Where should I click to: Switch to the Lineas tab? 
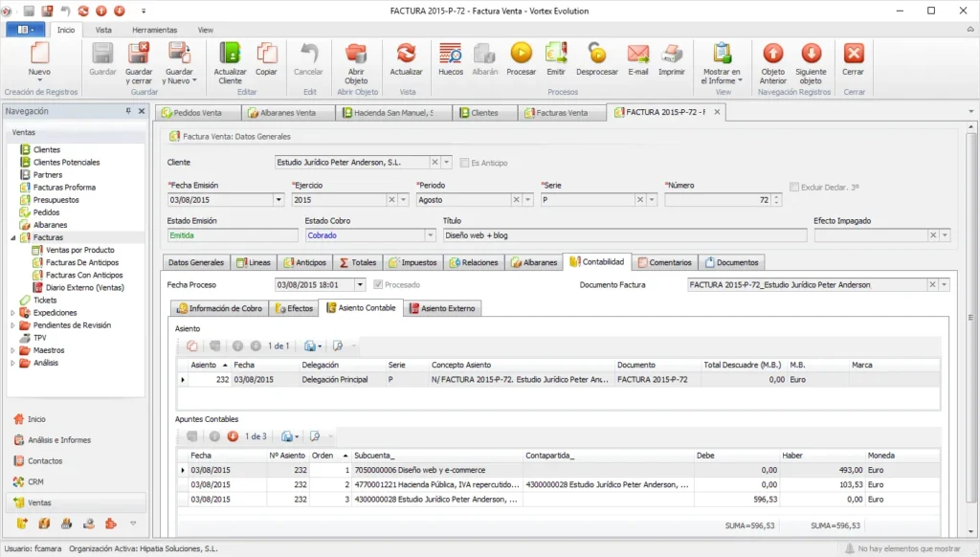(253, 262)
